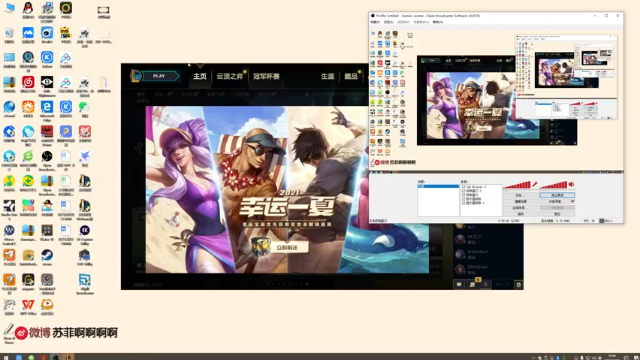Click the Exit button in OBS
Image resolution: width=640 pixels, height=360 pixels.
(x=557, y=214)
